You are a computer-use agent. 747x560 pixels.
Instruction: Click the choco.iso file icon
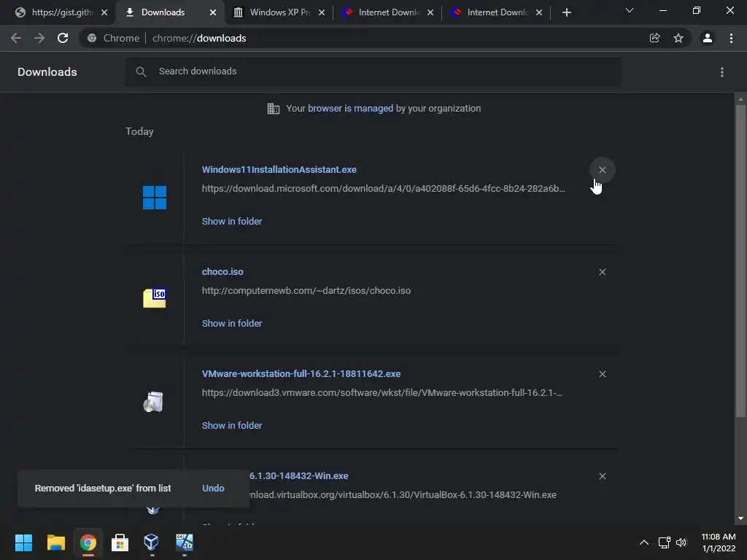click(155, 298)
